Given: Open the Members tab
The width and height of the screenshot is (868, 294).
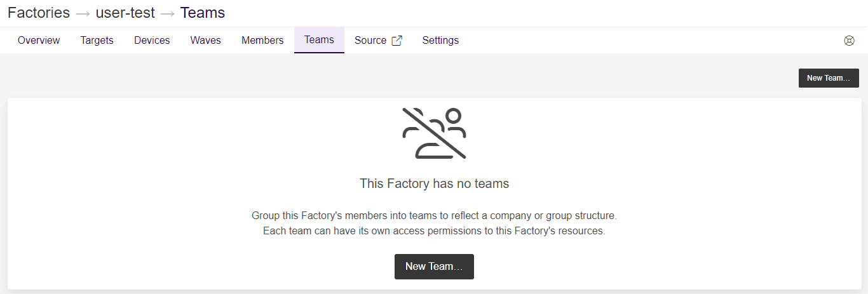Looking at the screenshot, I should (x=262, y=41).
